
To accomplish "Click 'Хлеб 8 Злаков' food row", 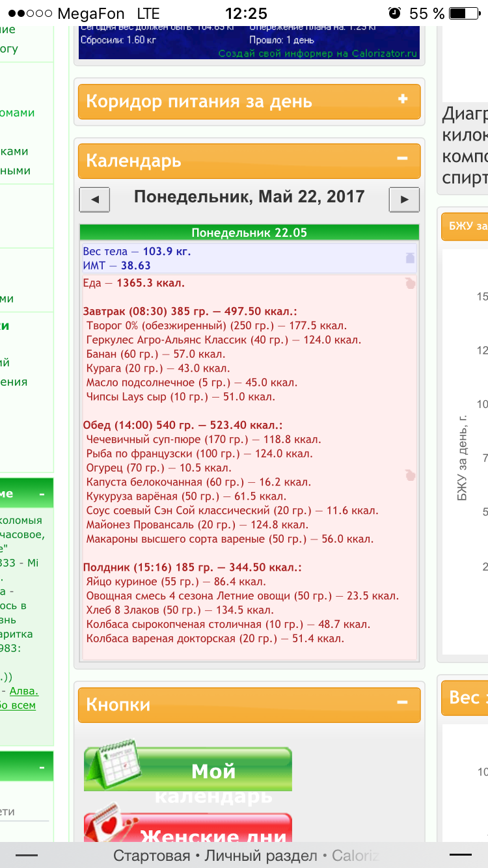I will pos(180,610).
